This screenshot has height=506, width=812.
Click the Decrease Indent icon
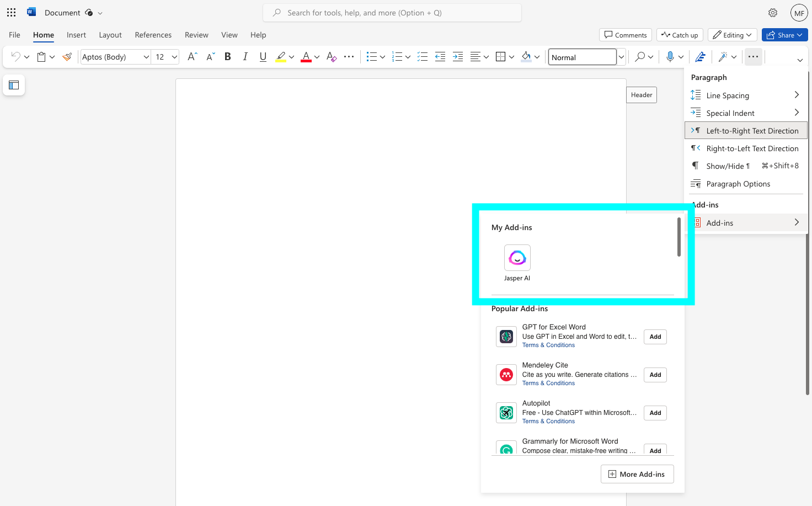point(440,56)
